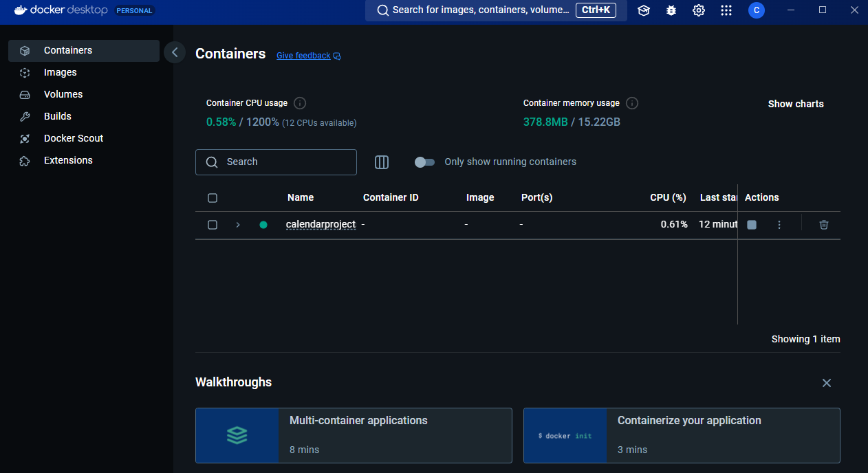Viewport: 868px width, 473px height.
Task: Click Show charts button
Action: (796, 104)
